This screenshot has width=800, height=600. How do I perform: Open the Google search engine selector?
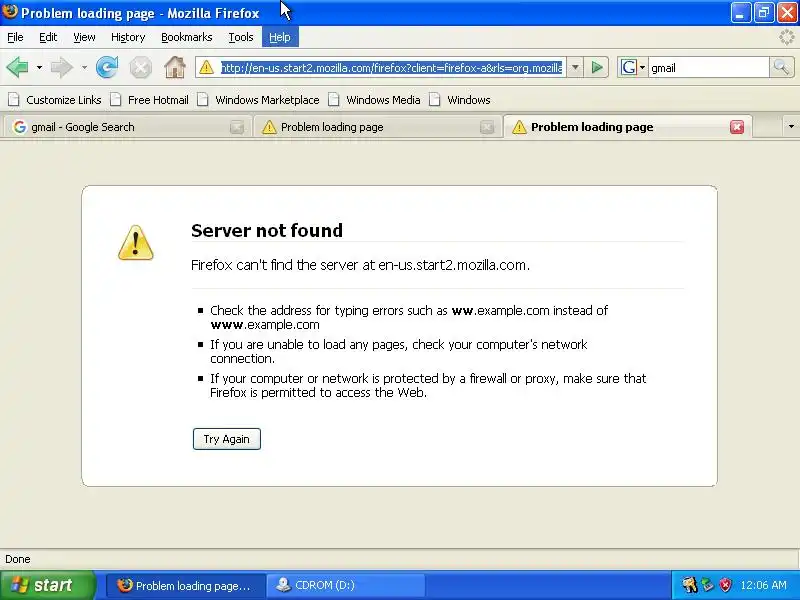point(633,67)
